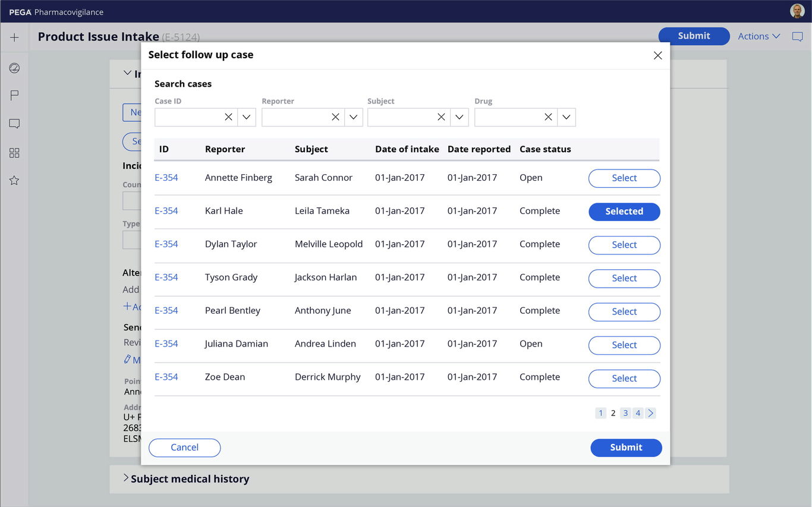Open the app launcher grid icon
The image size is (812, 507).
[x=14, y=153]
